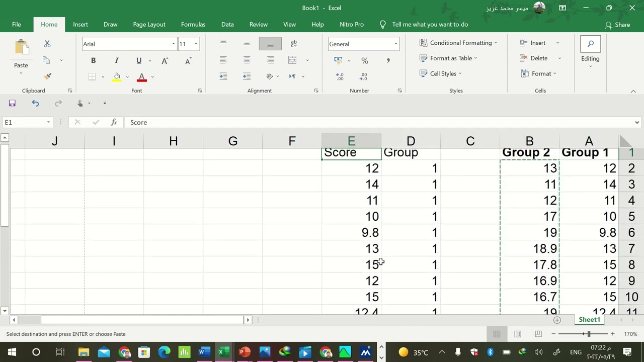
Task: Open the font color dropdown arrow
Action: point(152,77)
